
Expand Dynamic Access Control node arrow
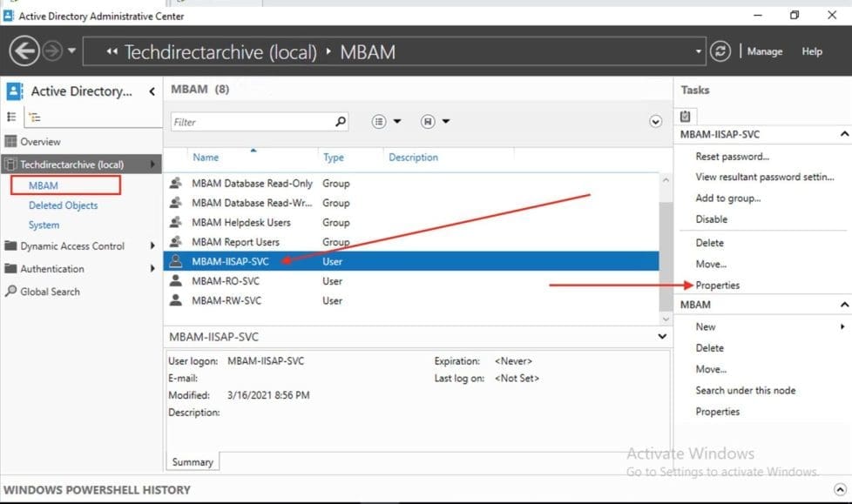pyautogui.click(x=152, y=246)
